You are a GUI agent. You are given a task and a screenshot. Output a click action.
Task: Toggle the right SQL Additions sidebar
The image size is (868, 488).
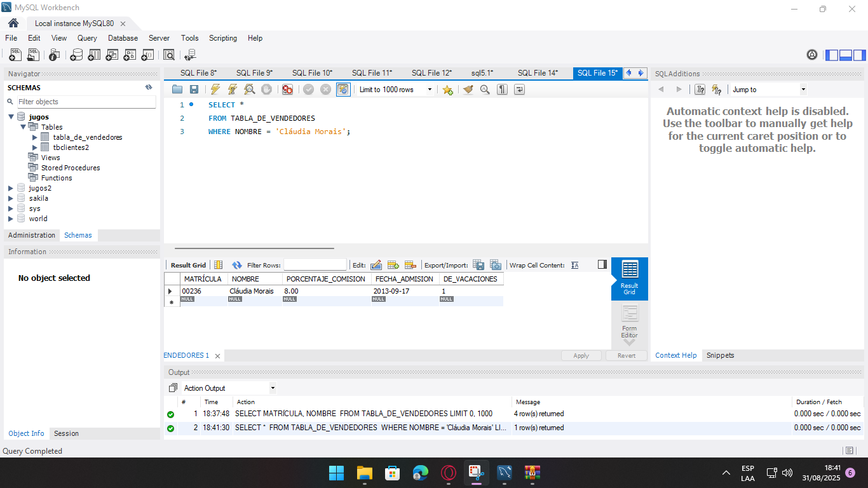(x=859, y=55)
